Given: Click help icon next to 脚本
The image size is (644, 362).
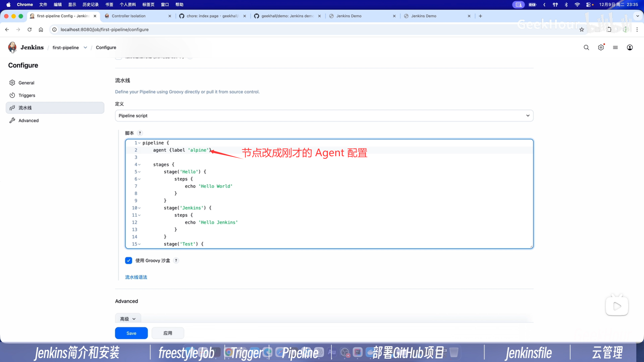Looking at the screenshot, I should pos(140,133).
